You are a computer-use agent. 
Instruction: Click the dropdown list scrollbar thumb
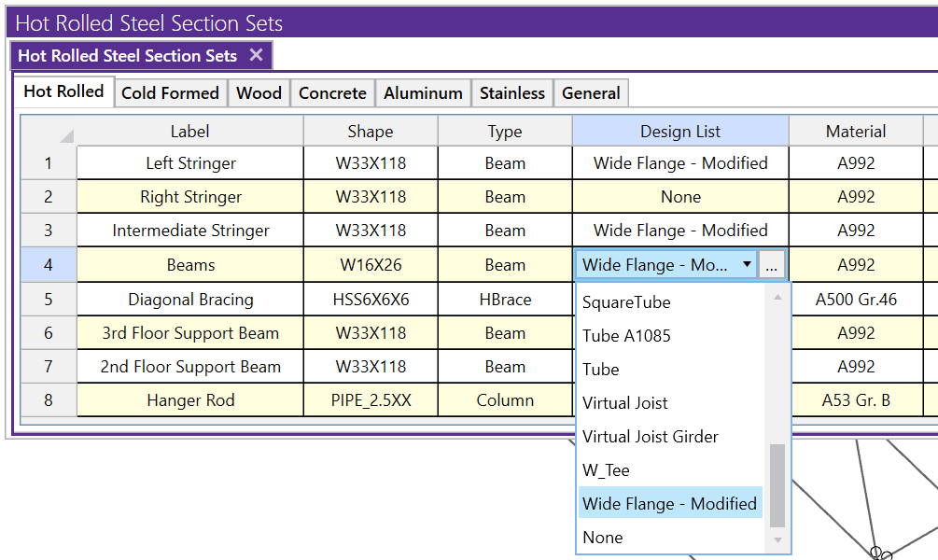point(777,485)
